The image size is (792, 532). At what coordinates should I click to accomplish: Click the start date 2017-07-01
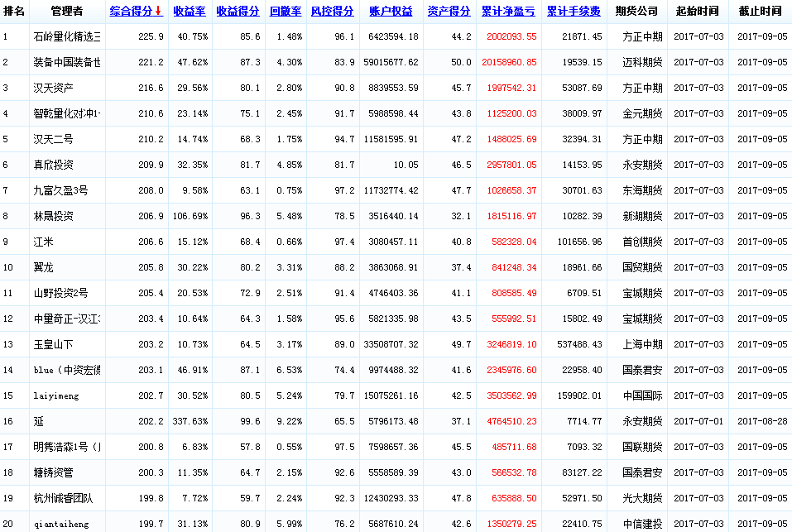[x=698, y=421]
